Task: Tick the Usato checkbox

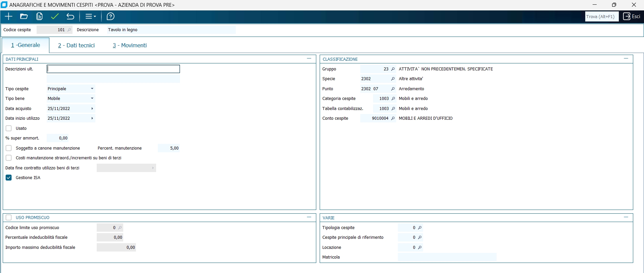Action: [9, 128]
